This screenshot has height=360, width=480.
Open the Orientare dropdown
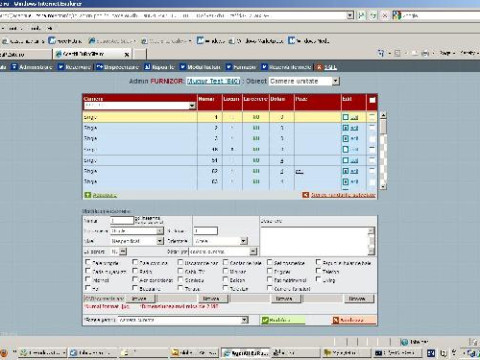point(244,241)
